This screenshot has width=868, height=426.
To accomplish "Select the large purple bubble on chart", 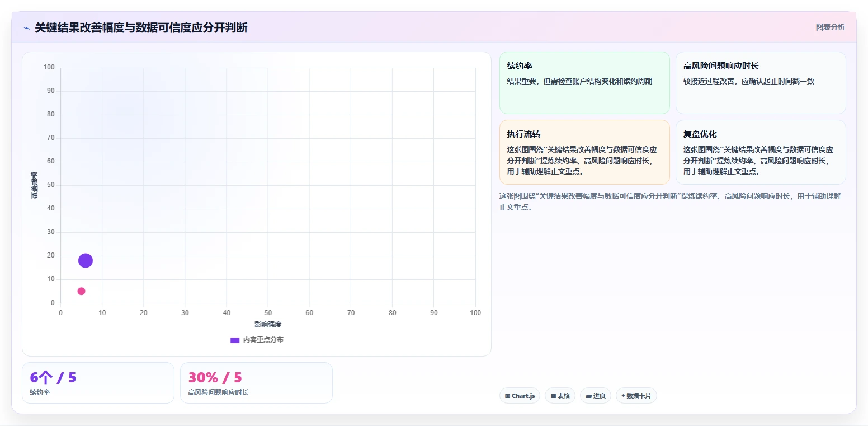I will pos(86,260).
